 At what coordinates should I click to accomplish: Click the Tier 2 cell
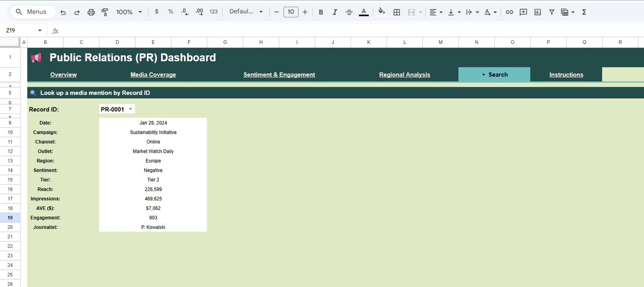(x=153, y=180)
